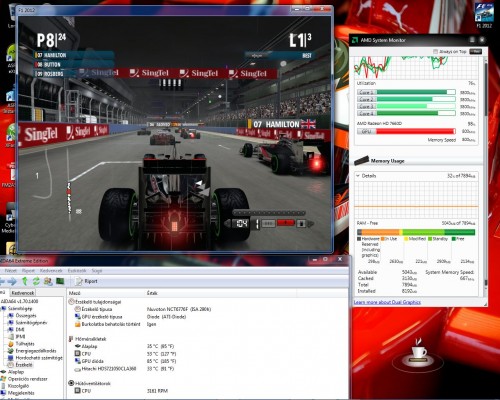
Task: Click the Érték column header in AIDA64
Action: (152, 293)
